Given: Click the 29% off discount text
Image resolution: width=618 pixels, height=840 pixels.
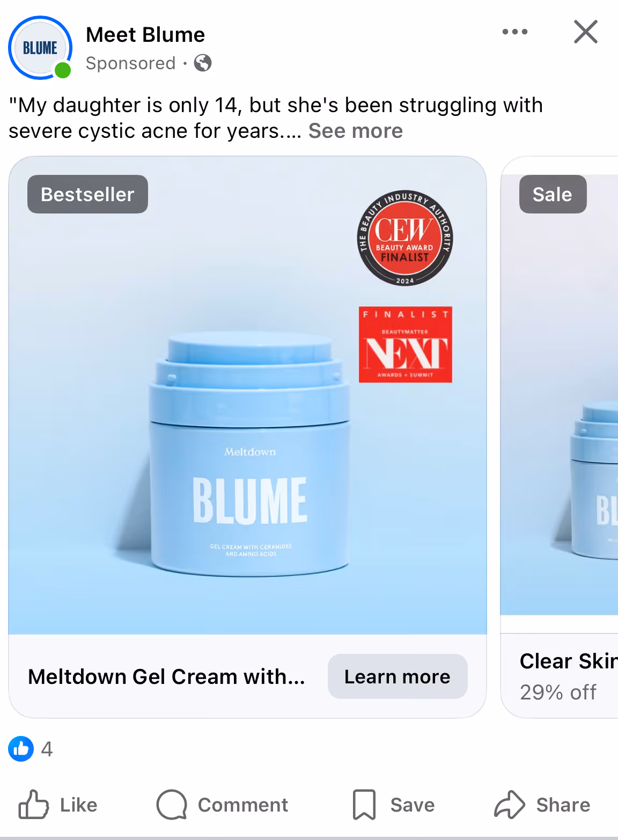Looking at the screenshot, I should 558,692.
